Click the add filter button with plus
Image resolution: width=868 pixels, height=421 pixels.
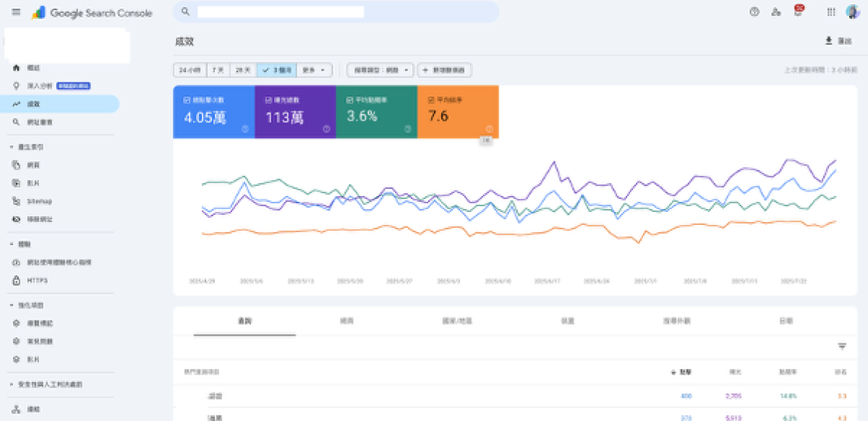coord(446,70)
